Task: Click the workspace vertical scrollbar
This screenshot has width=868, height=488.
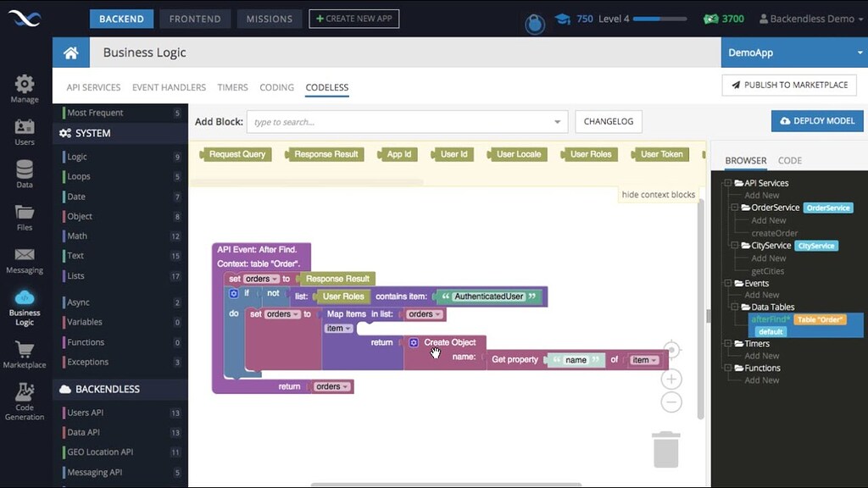Action: click(701, 310)
